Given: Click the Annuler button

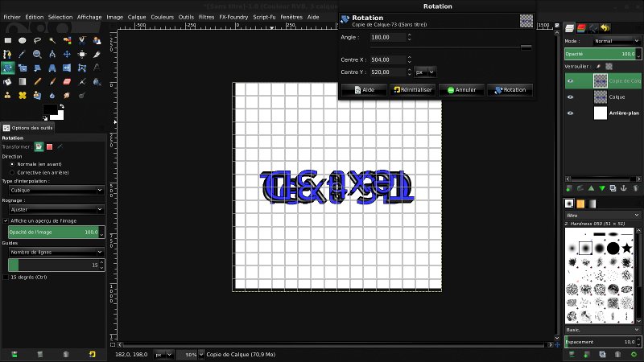Looking at the screenshot, I should click(461, 89).
